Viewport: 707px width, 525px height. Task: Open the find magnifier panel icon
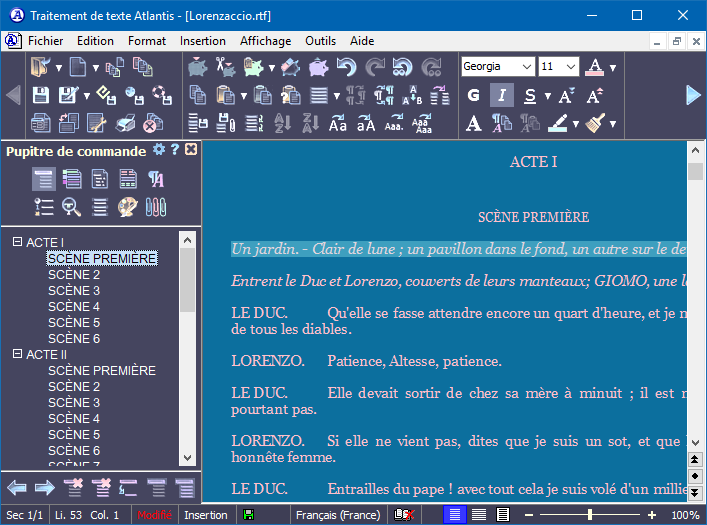(x=71, y=207)
